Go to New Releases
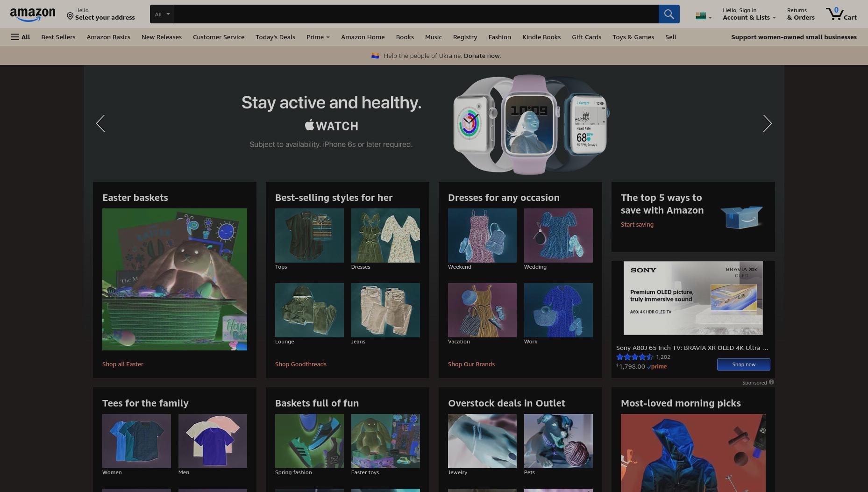The width and height of the screenshot is (868, 492). click(162, 37)
